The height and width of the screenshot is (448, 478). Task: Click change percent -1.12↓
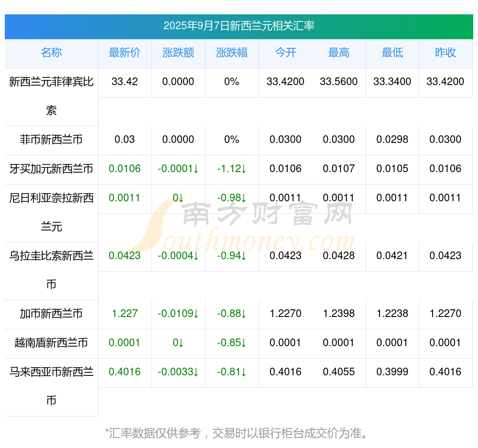tap(232, 169)
